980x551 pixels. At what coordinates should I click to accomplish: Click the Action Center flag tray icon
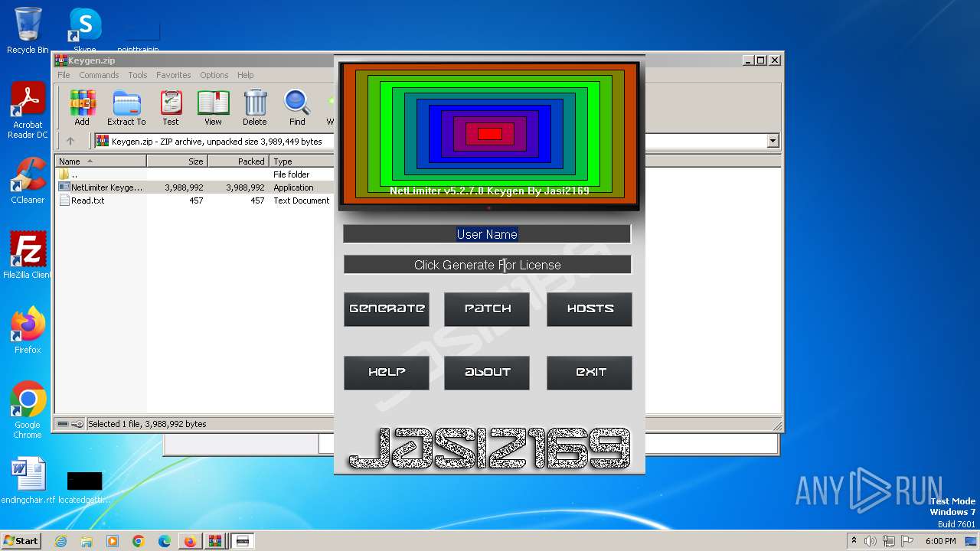point(907,541)
